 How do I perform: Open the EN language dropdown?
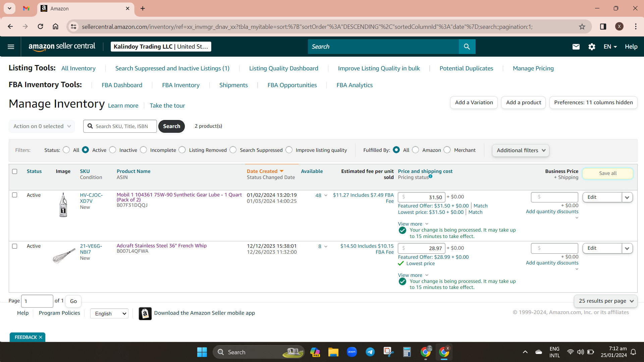610,47
